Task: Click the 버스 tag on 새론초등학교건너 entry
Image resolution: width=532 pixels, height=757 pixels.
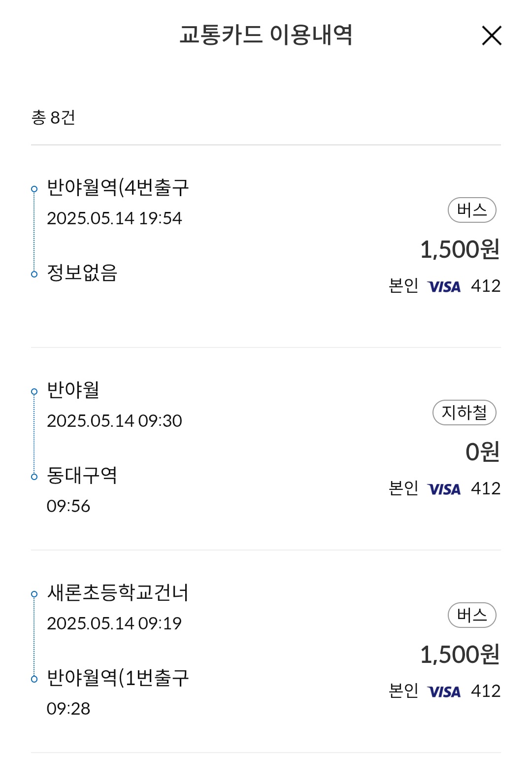Action: 471,615
